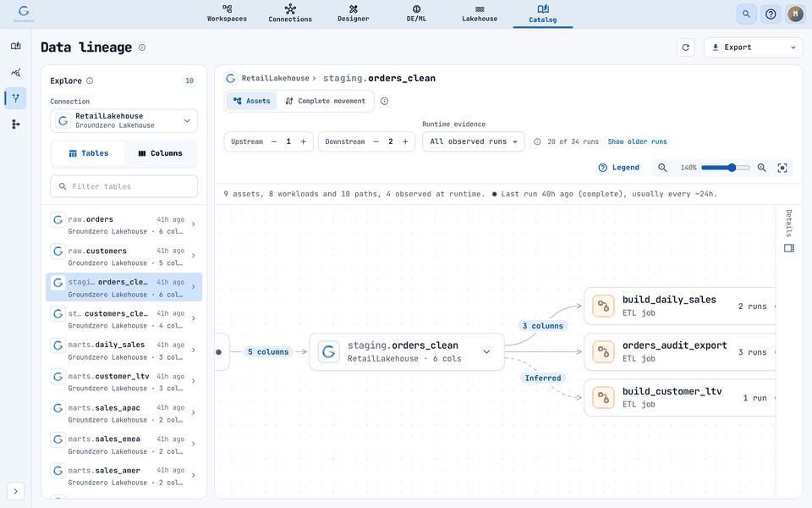
Task: Decrease the Downstream depth with minus
Action: point(376,141)
